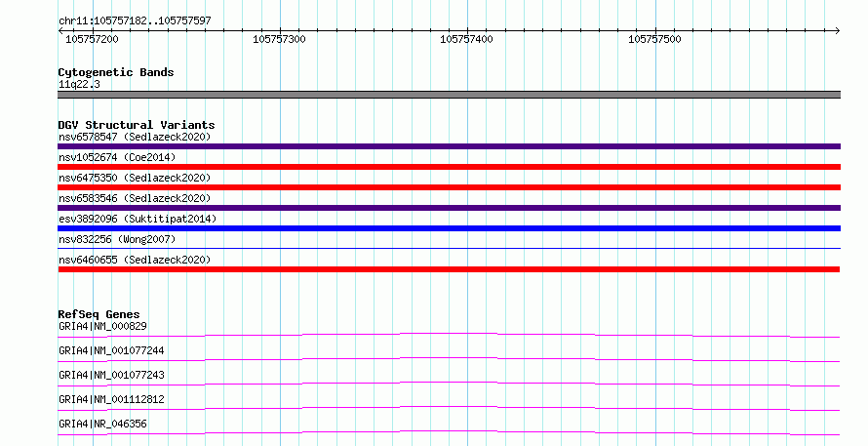Select the RefSeq Genes track title
This screenshot has height=446, width=868.
tap(99, 314)
